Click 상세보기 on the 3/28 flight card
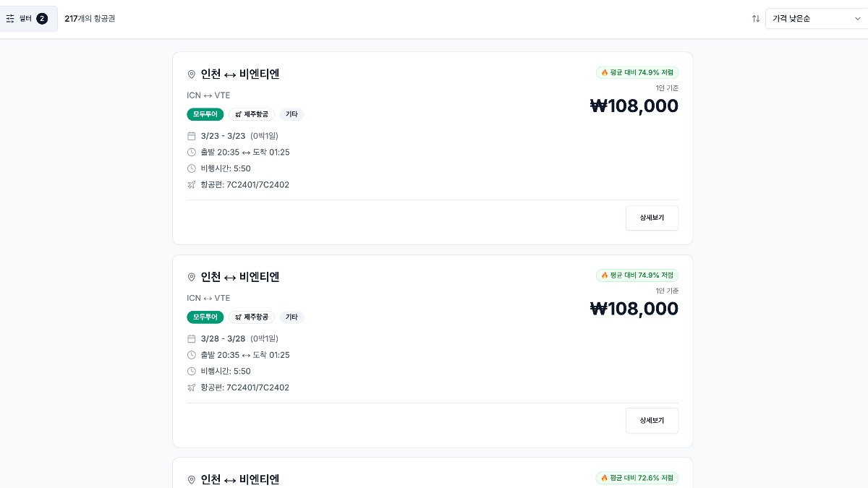Viewport: 868px width, 488px height. (x=652, y=420)
